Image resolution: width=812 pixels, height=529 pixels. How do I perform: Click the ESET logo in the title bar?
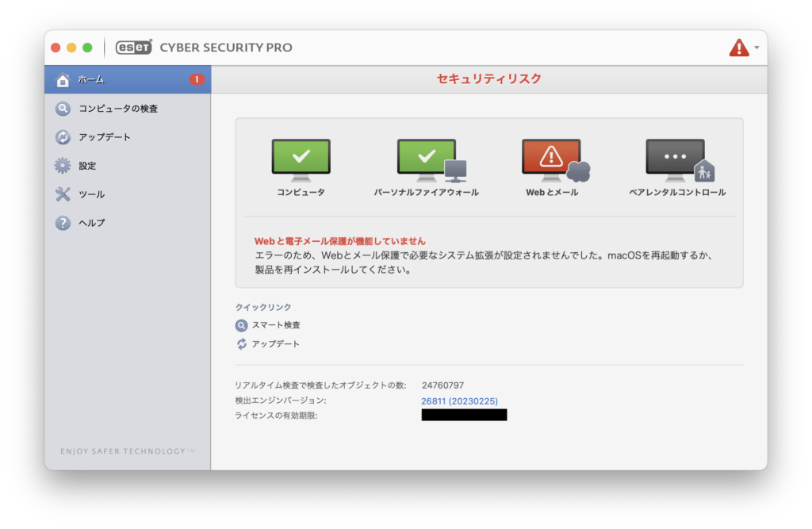134,47
